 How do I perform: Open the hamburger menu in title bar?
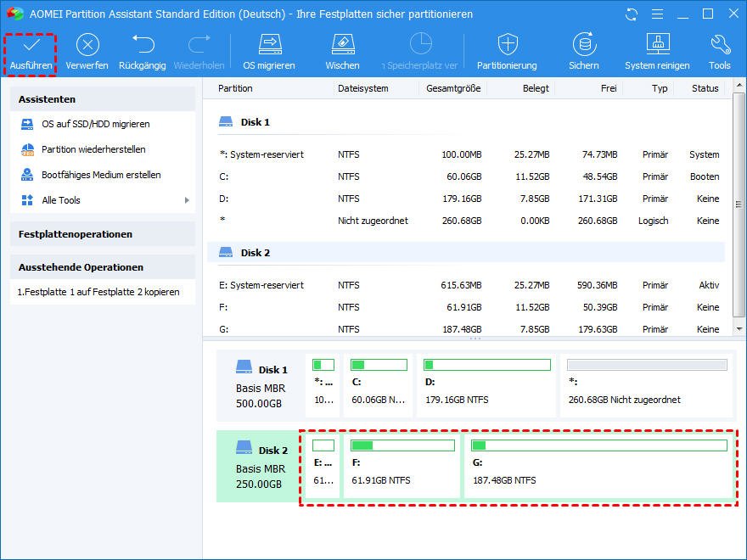click(x=657, y=14)
